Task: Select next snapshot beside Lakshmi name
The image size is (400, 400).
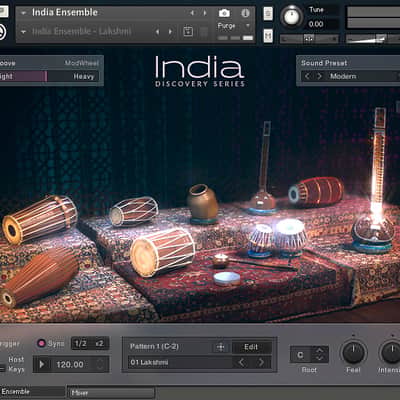Action: click(170, 32)
